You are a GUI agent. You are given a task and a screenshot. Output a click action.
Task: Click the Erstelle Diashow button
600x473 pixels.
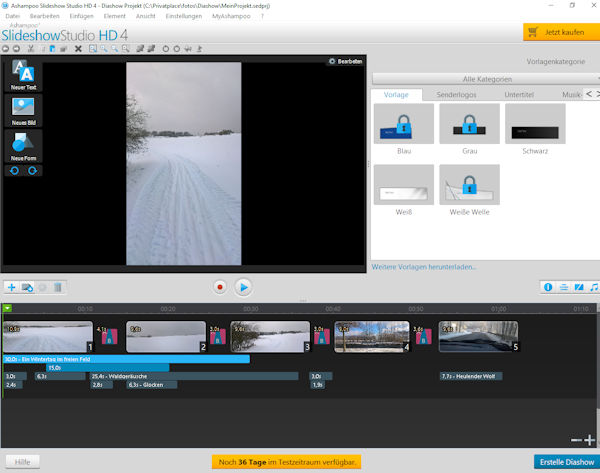click(x=567, y=462)
